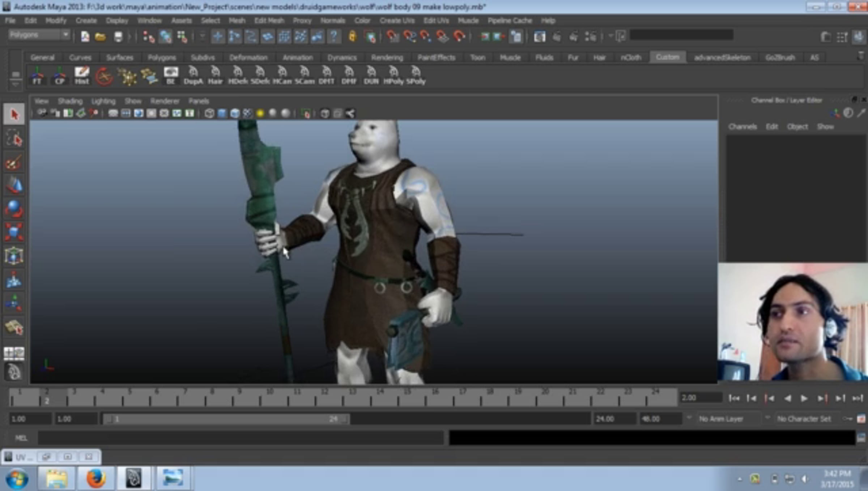Viewport: 868px width, 491px height.
Task: Select the arrow Select tool
Action: [14, 114]
